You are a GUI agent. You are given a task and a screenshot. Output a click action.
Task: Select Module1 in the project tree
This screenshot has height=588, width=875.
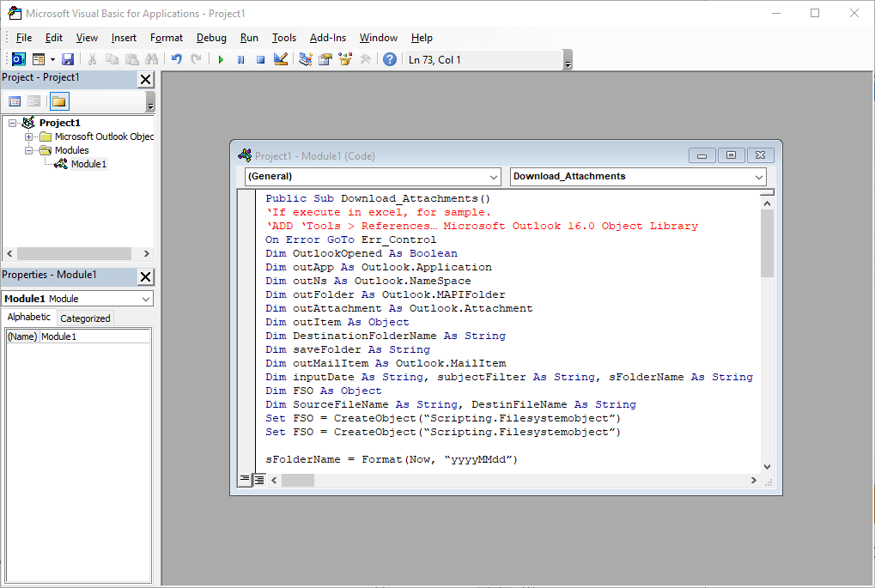click(x=88, y=164)
